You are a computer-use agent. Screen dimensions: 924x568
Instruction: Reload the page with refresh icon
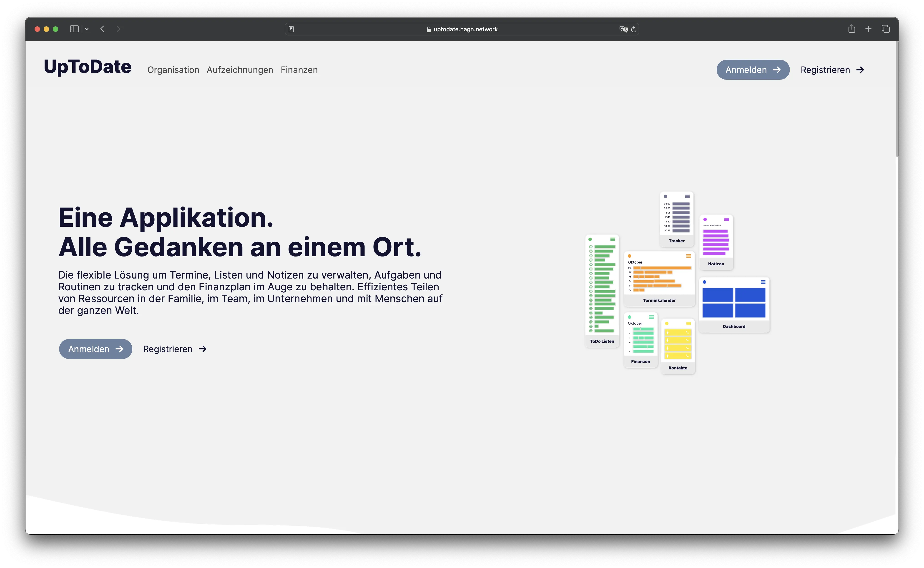(x=634, y=29)
